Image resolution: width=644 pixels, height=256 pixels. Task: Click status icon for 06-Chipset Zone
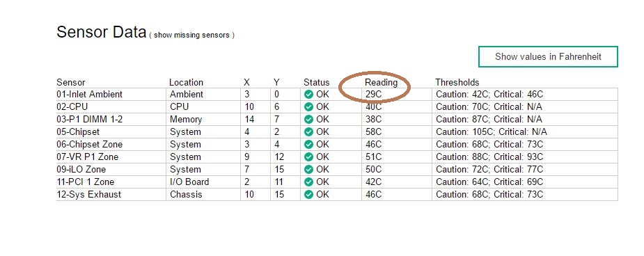[308, 145]
